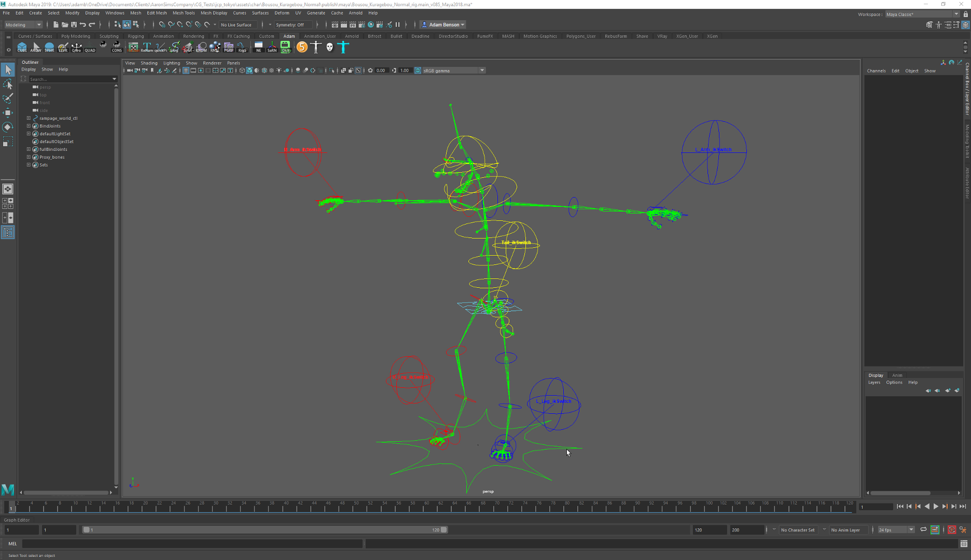
Task: Click the cyan T-pose figure shelf icon
Action: [x=343, y=47]
